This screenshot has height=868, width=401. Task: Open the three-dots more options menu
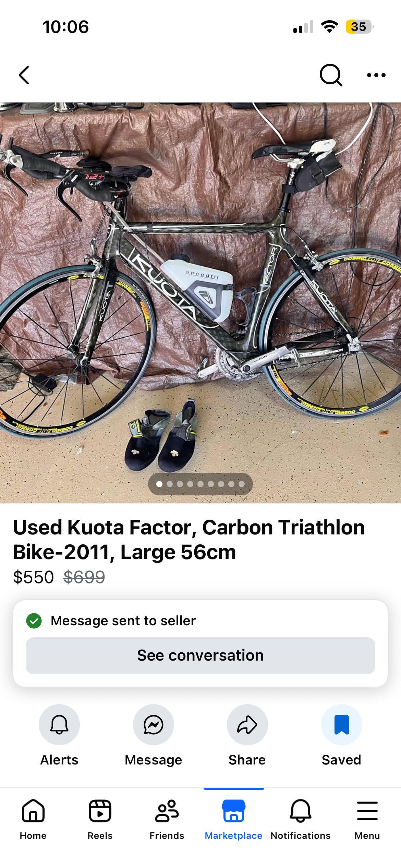pyautogui.click(x=376, y=75)
